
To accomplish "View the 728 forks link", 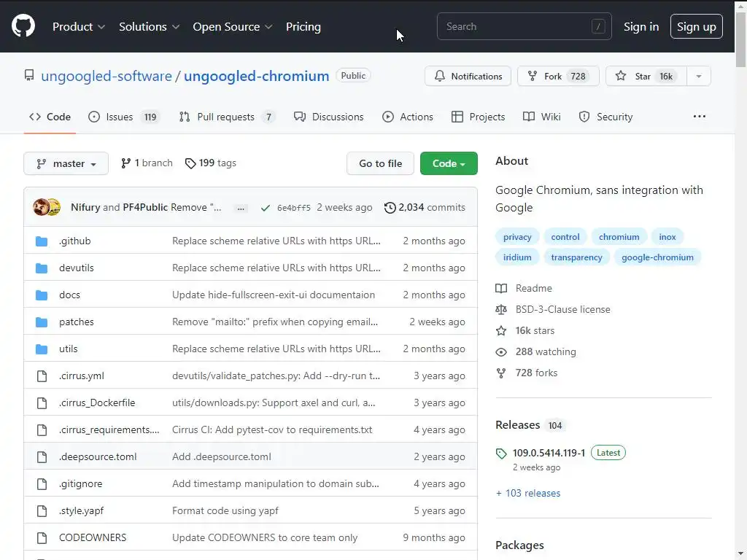I will click(527, 373).
